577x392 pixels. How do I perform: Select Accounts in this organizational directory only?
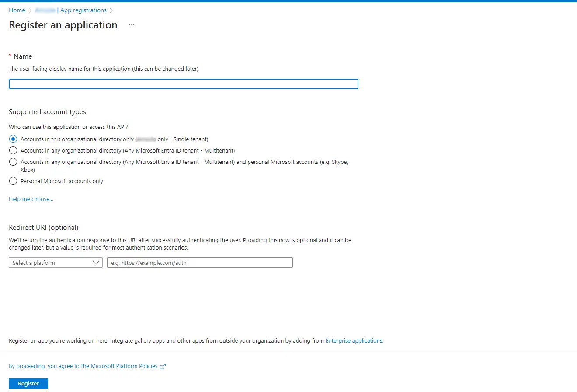13,139
